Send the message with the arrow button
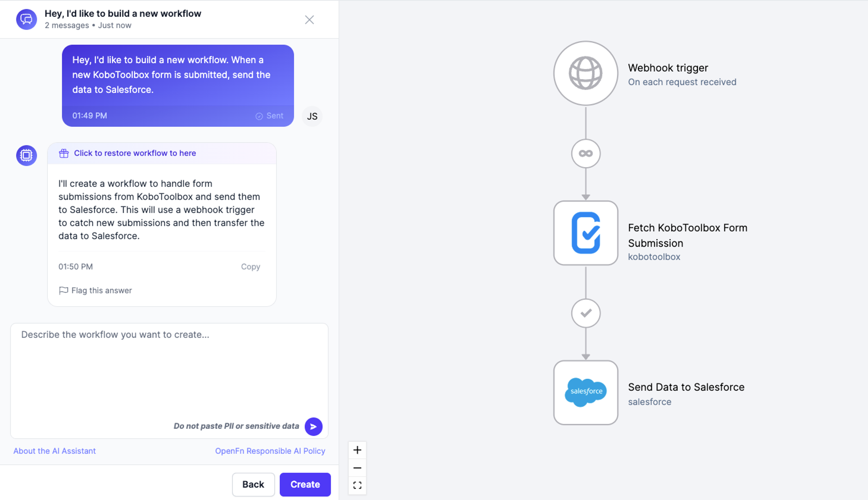 click(313, 427)
